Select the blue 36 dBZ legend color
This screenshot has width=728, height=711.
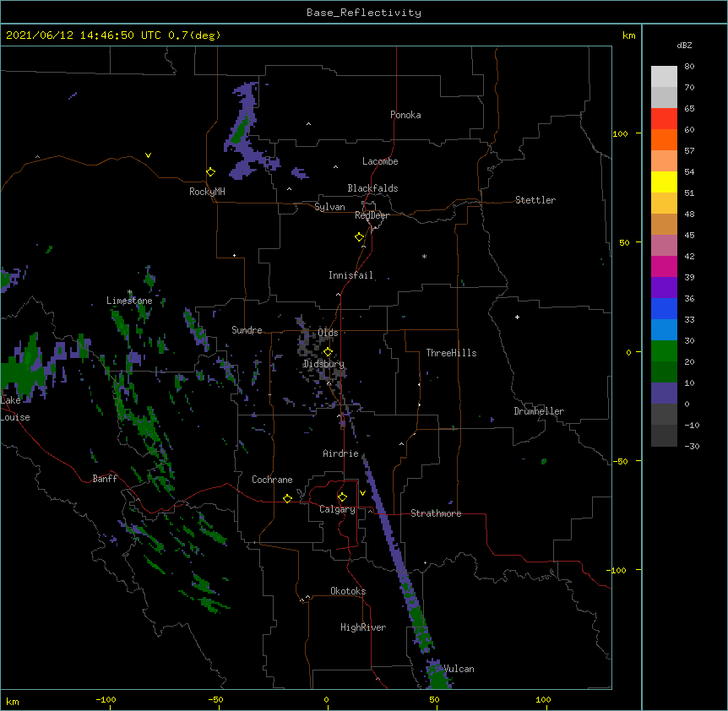[x=664, y=308]
